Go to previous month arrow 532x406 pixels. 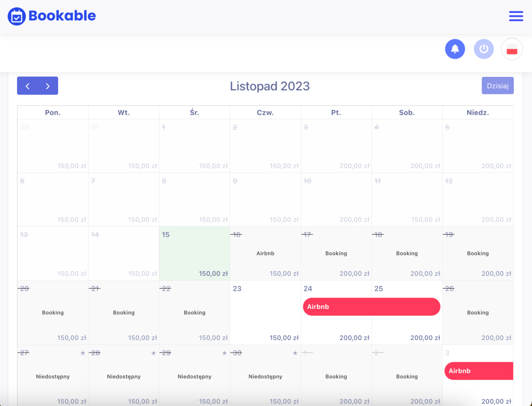click(28, 86)
